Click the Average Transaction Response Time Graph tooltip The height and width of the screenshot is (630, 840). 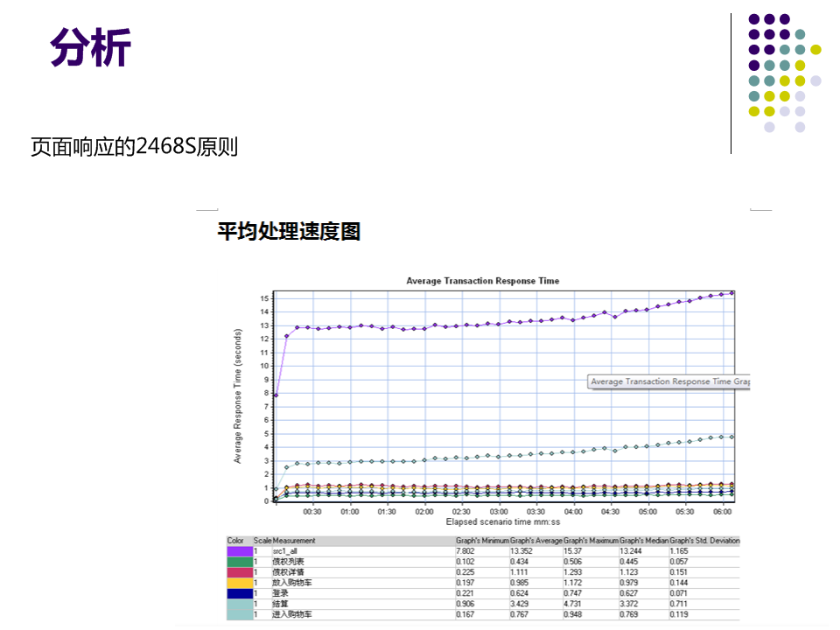(669, 381)
